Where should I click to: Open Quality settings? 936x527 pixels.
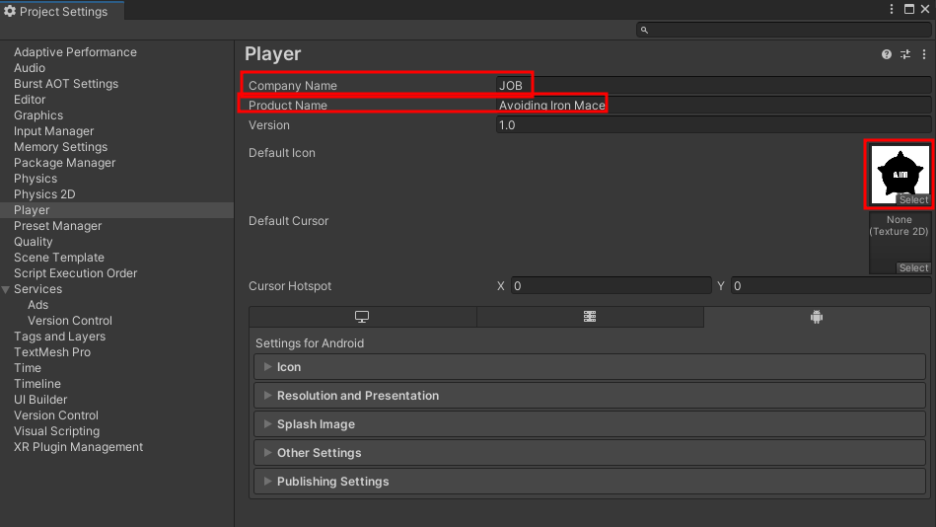coord(33,242)
